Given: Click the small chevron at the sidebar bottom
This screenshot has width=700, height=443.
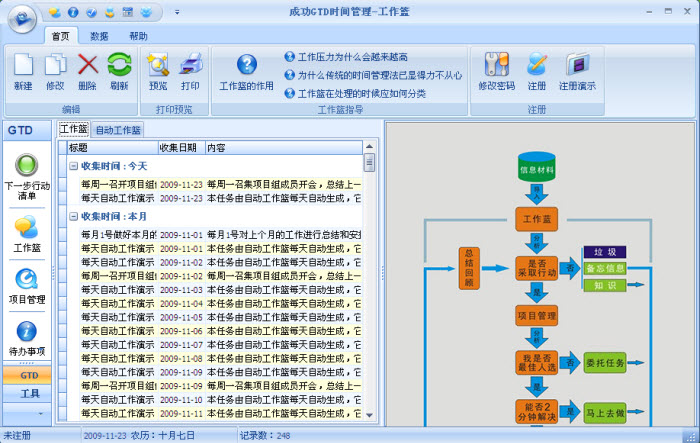Looking at the screenshot, I should pyautogui.click(x=41, y=414).
